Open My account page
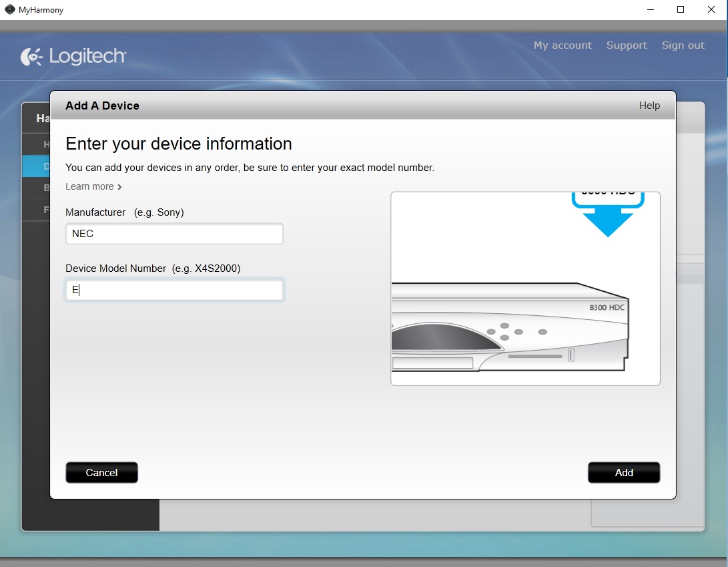The height and width of the screenshot is (567, 728). 563,45
